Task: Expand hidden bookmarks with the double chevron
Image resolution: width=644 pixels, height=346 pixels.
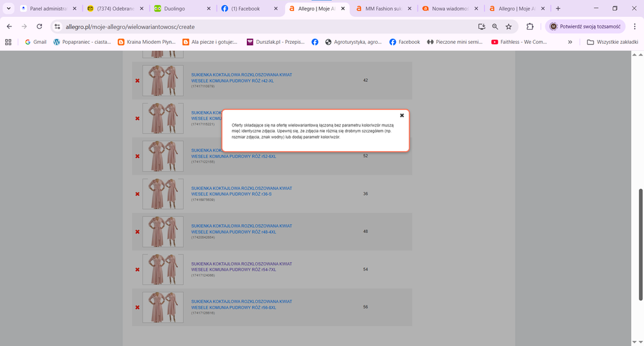Action: (x=570, y=42)
